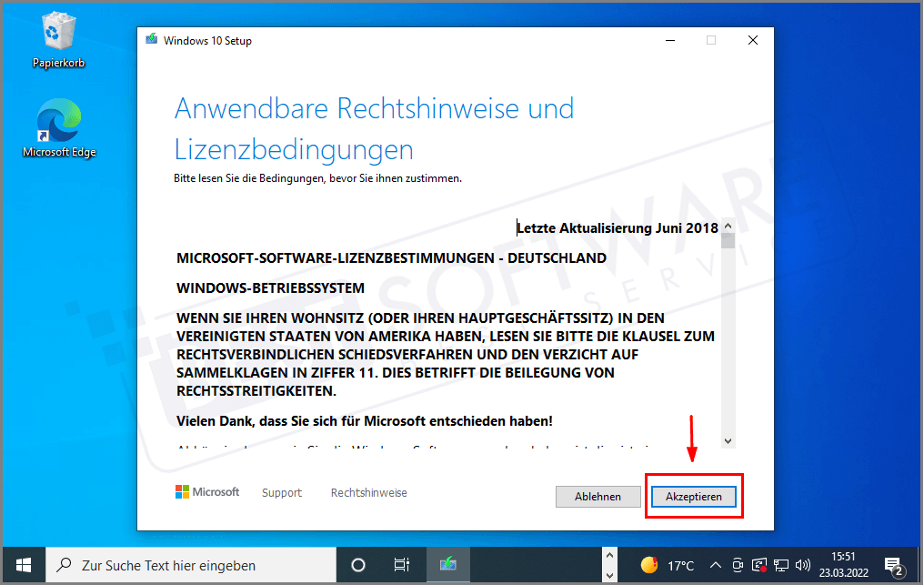Image resolution: width=924 pixels, height=585 pixels.
Task: Select the Windows Setup icon in the taskbar
Action: click(x=447, y=565)
